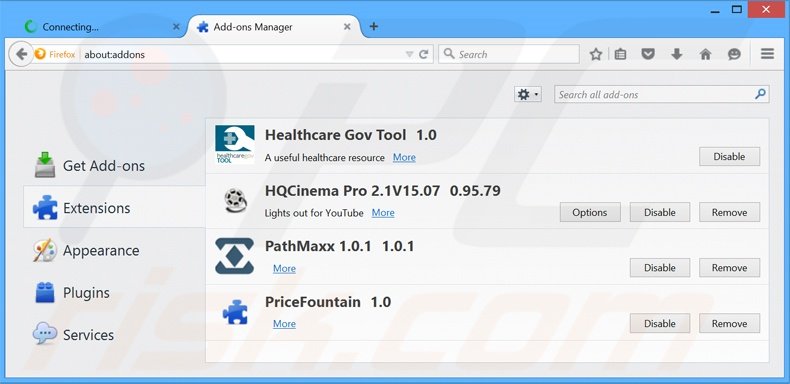The height and width of the screenshot is (384, 790).
Task: Select the Add-ons Manager tab
Action: point(274,27)
